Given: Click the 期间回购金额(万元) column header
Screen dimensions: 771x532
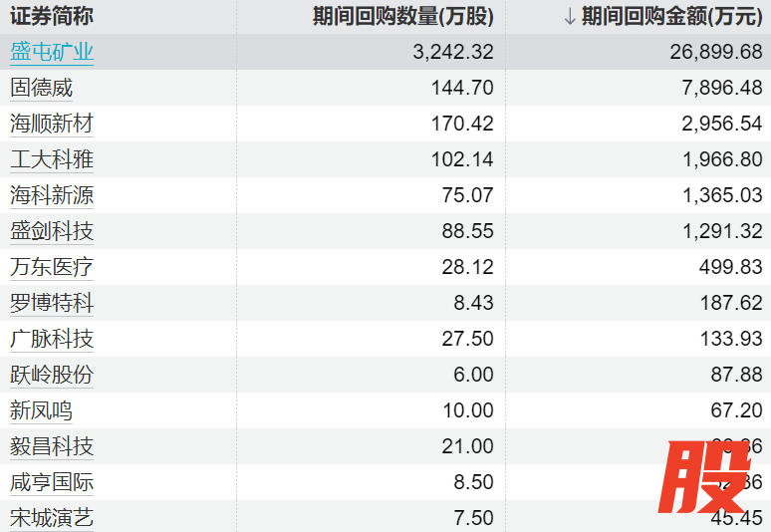Looking at the screenshot, I should click(672, 16).
